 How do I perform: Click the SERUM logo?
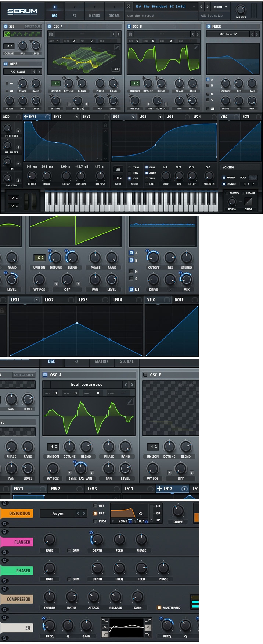22,11
